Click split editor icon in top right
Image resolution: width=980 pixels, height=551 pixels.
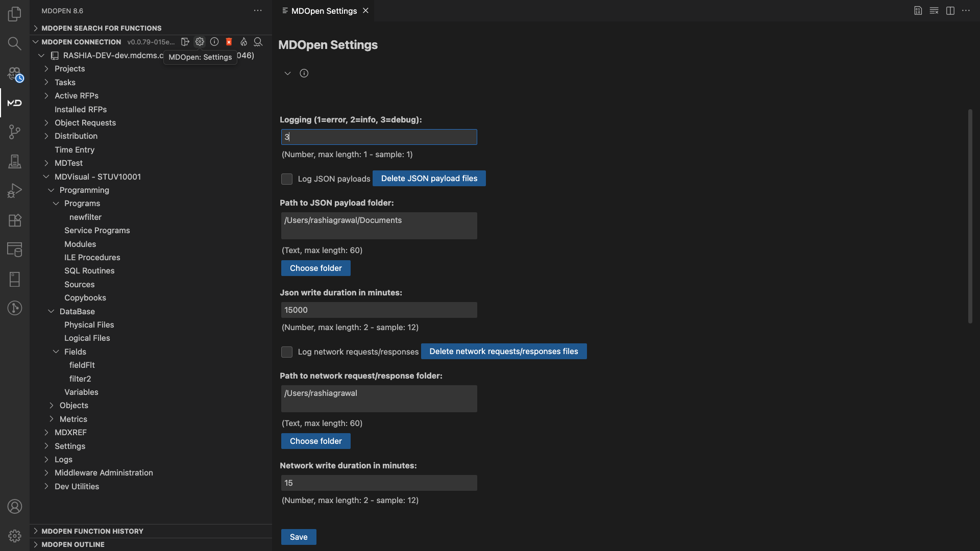point(950,11)
